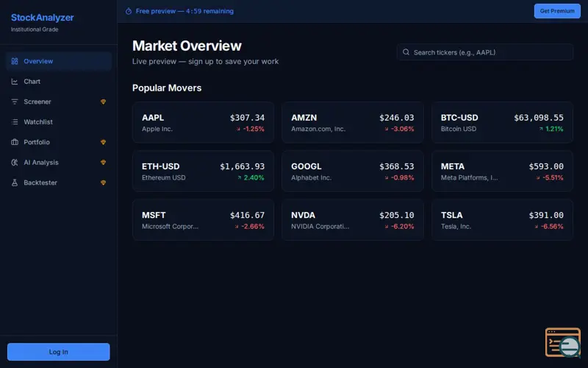Click premium gem badge beside Portfolio
Image resolution: width=588 pixels, height=368 pixels.
[103, 142]
